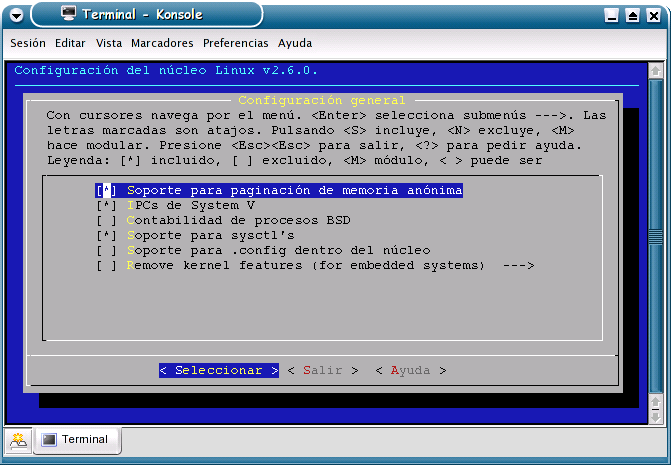This screenshot has width=671, height=465.
Task: Toggle anonymous memory paging support checkbox
Action: [x=107, y=190]
